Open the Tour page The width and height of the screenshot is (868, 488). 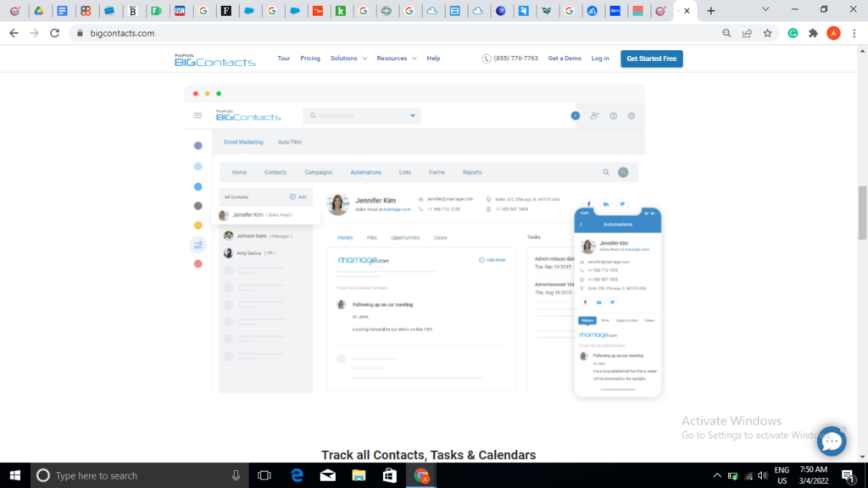284,58
